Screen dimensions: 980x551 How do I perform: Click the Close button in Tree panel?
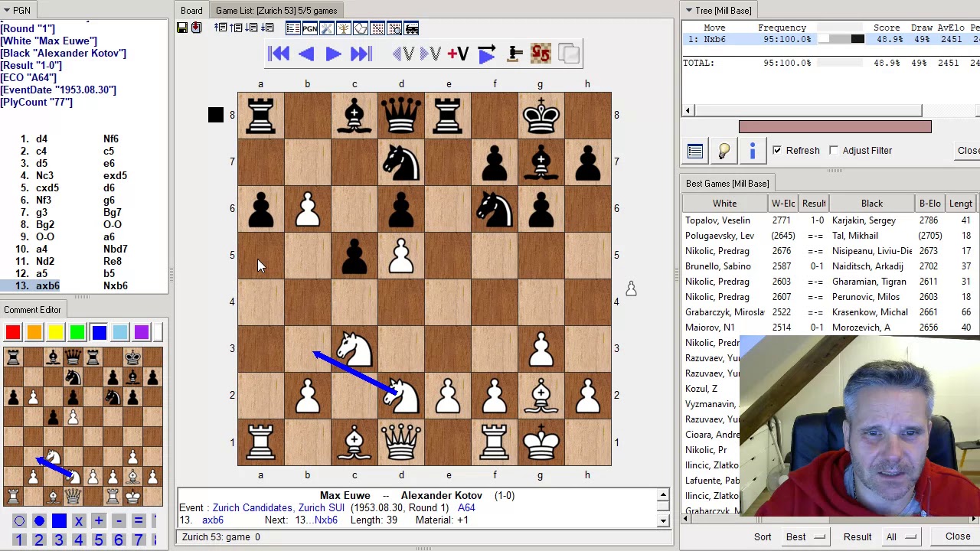click(968, 151)
